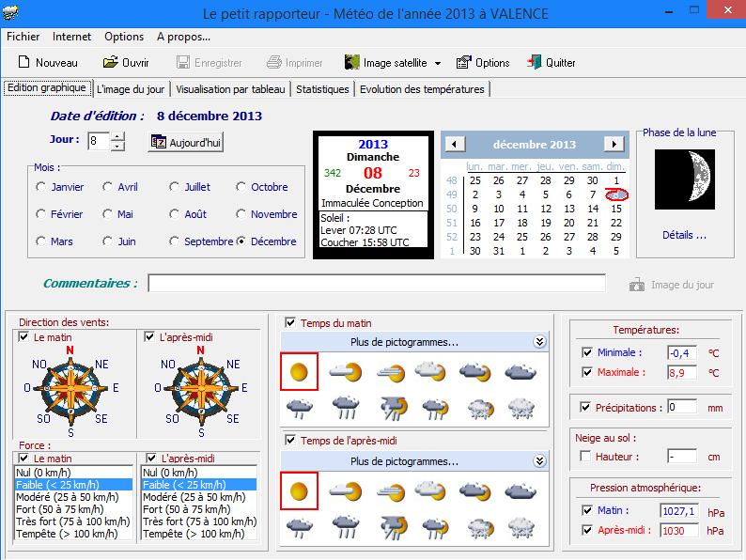
Task: Go to previous month in calendar
Action: point(455,144)
